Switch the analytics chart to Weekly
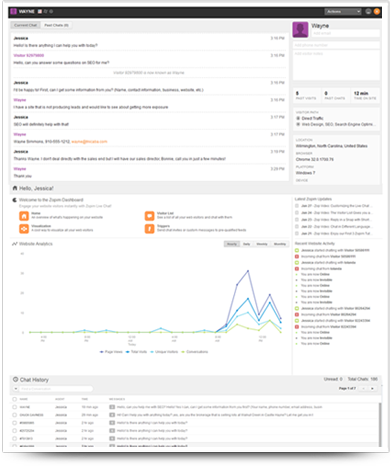Viewport: 391px width, 466px height. 262,244
